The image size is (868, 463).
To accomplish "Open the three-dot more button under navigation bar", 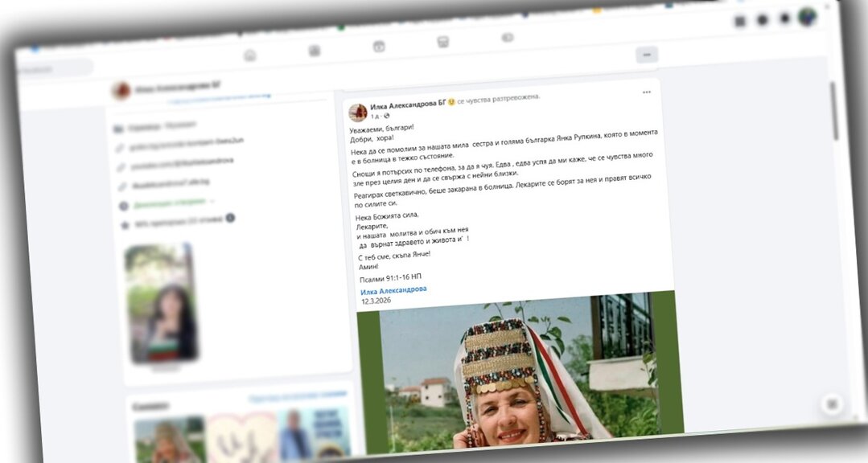I will [x=646, y=55].
